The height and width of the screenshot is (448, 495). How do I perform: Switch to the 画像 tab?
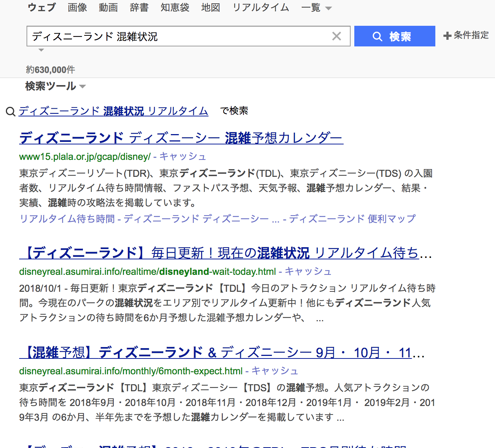coord(77,7)
